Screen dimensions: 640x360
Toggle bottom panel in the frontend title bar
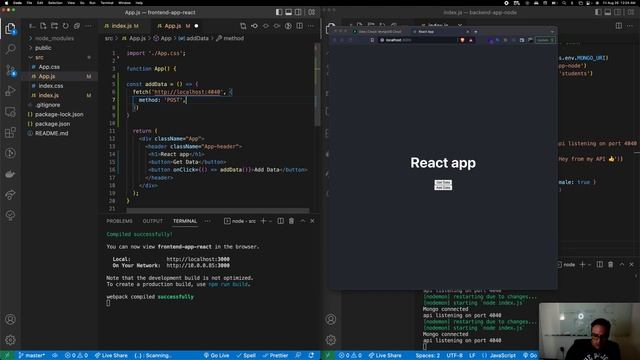pyautogui.click(x=289, y=12)
